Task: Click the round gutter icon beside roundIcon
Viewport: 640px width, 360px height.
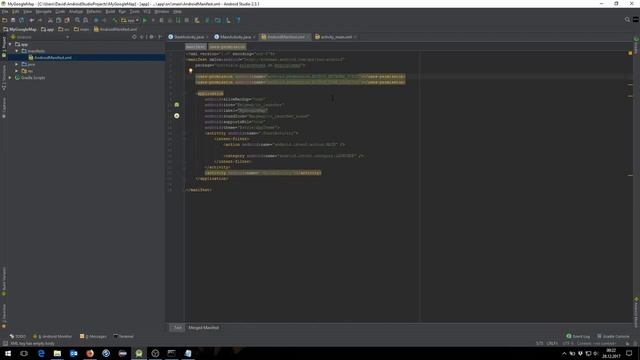Action: click(177, 116)
